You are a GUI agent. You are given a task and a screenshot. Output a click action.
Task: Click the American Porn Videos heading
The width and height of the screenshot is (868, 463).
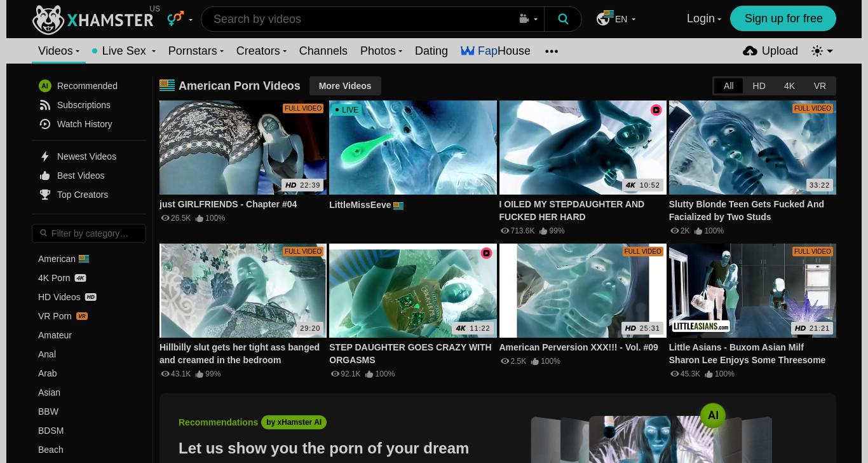click(240, 86)
